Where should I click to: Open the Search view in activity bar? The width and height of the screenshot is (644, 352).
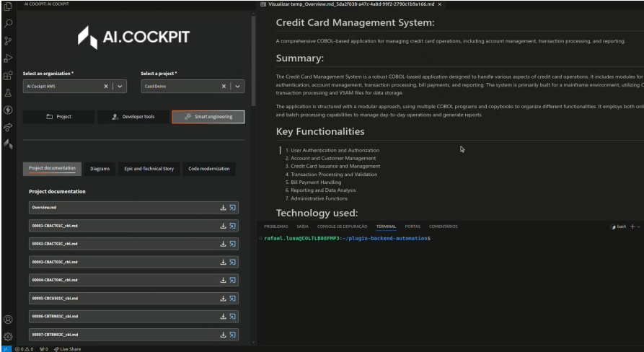[6, 22]
